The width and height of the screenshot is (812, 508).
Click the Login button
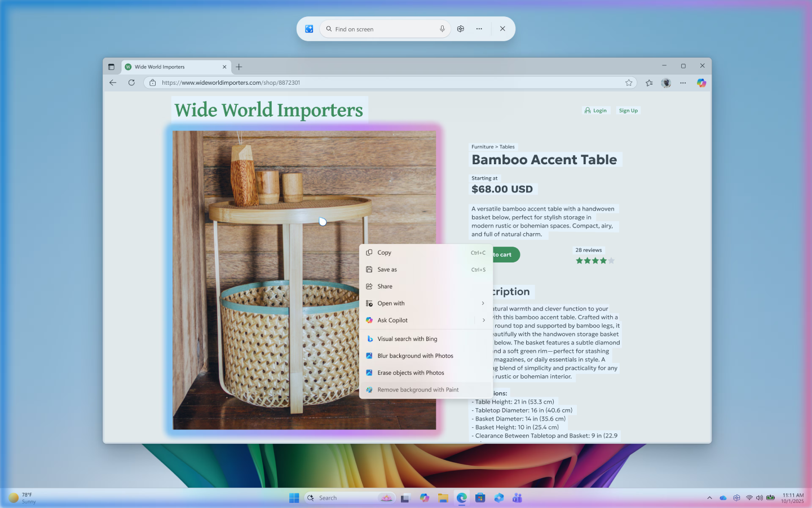596,111
